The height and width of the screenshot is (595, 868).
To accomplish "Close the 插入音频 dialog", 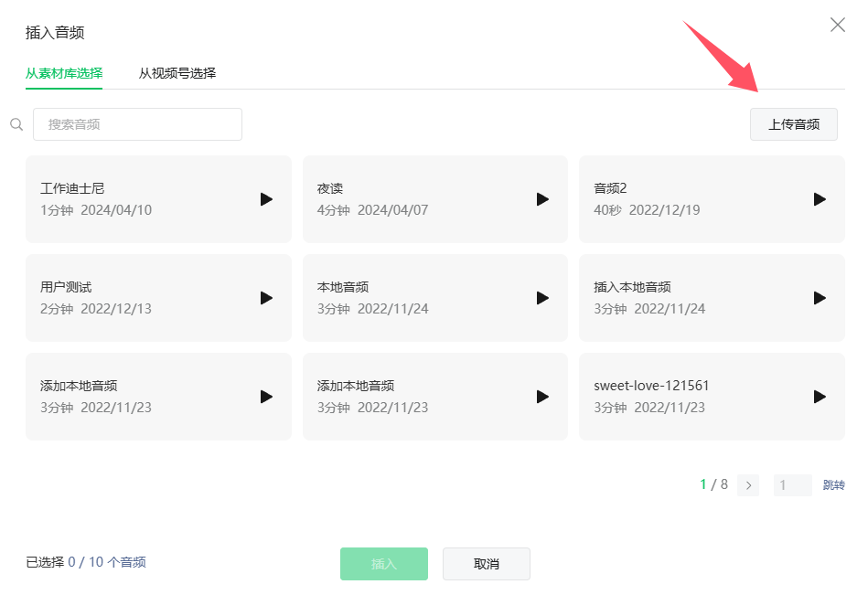I will [x=837, y=26].
